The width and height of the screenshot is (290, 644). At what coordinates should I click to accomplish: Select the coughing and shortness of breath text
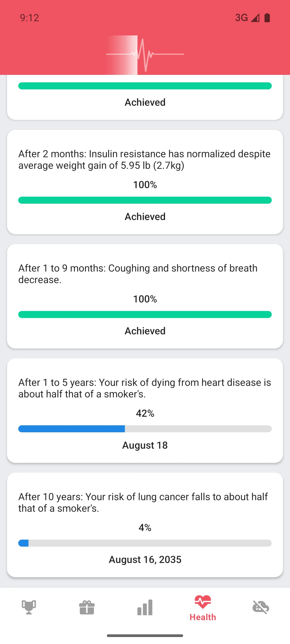138,274
